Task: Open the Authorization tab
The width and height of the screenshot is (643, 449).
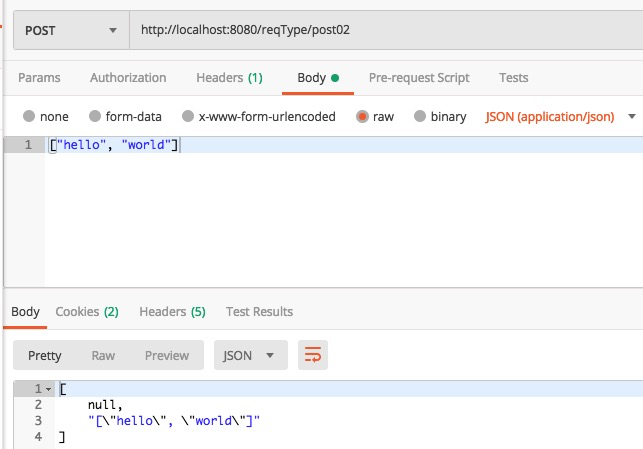Action: (x=128, y=77)
